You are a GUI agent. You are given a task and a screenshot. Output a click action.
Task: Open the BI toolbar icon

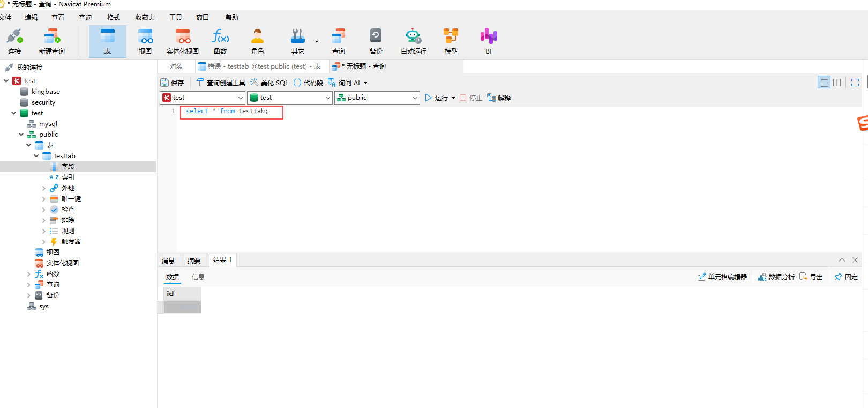coord(489,41)
